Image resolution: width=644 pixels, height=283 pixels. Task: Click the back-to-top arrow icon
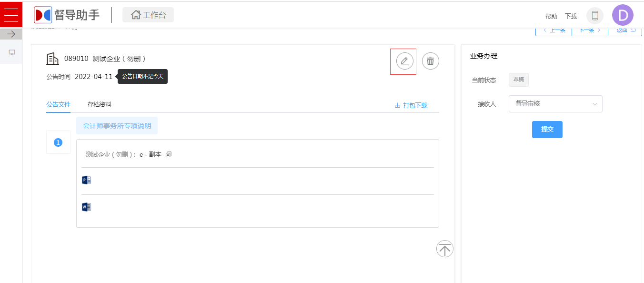tap(445, 249)
